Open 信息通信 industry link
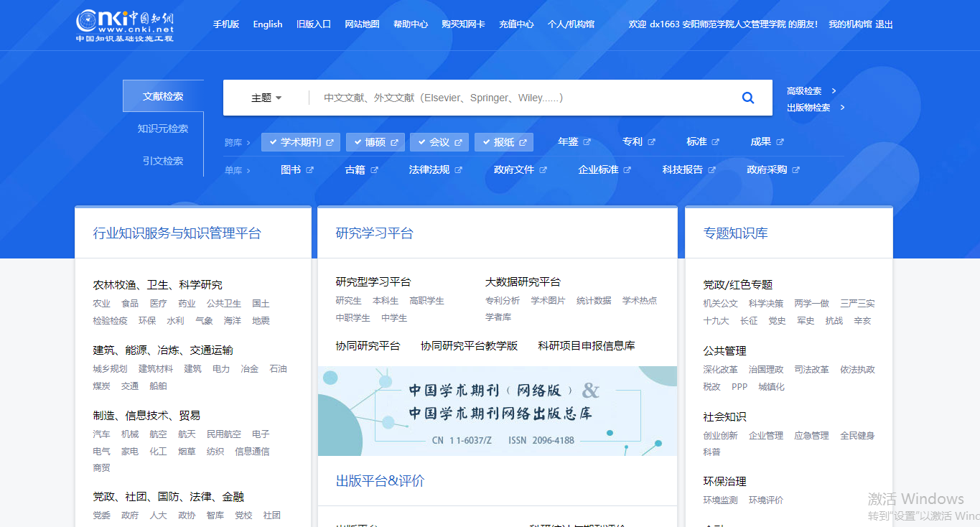 click(x=253, y=452)
